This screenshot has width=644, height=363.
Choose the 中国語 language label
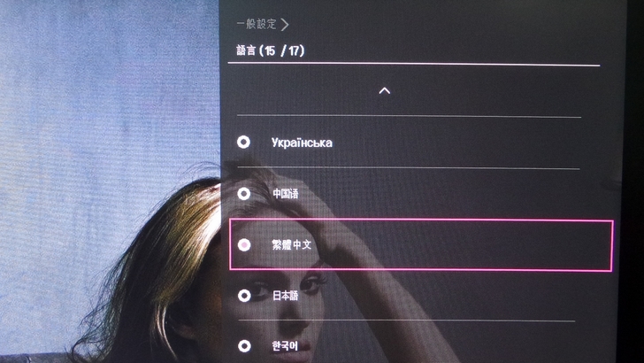pyautogui.click(x=286, y=194)
